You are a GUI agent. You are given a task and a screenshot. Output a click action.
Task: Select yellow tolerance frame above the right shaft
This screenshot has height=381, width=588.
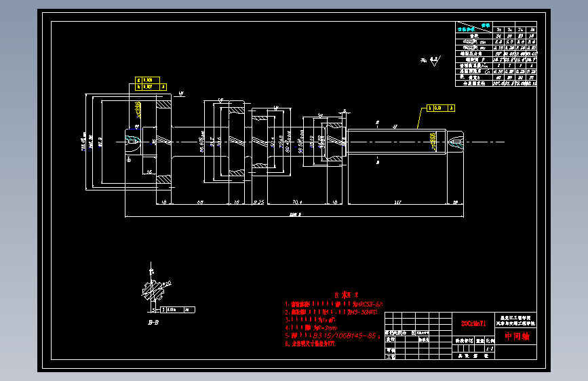coord(441,108)
